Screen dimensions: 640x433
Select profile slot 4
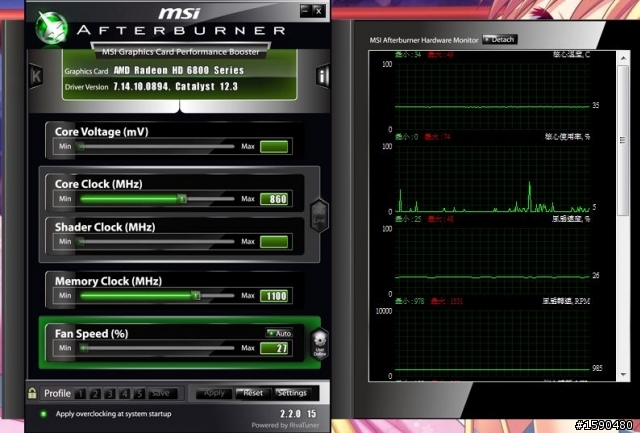(x=124, y=393)
